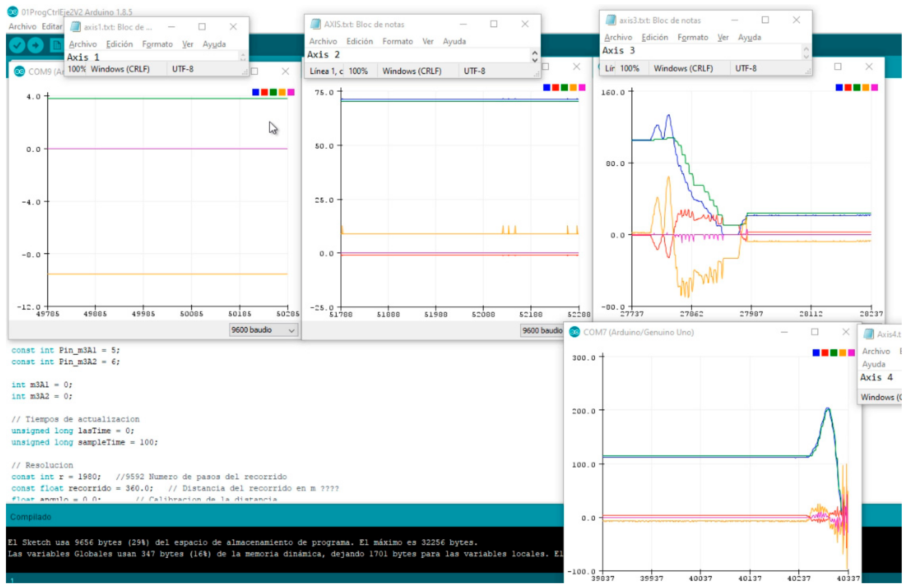Click 'Windows (CRLF)' status in axis1.txt Notepad
The height and width of the screenshot is (588, 908).
tap(120, 69)
